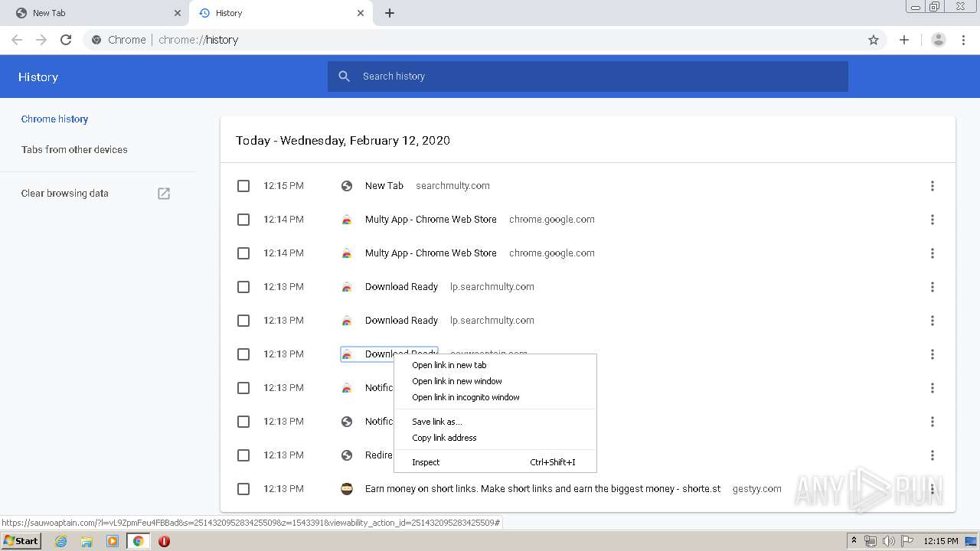Open more actions for the sauwoaptain.com Download Ready entry

[933, 354]
